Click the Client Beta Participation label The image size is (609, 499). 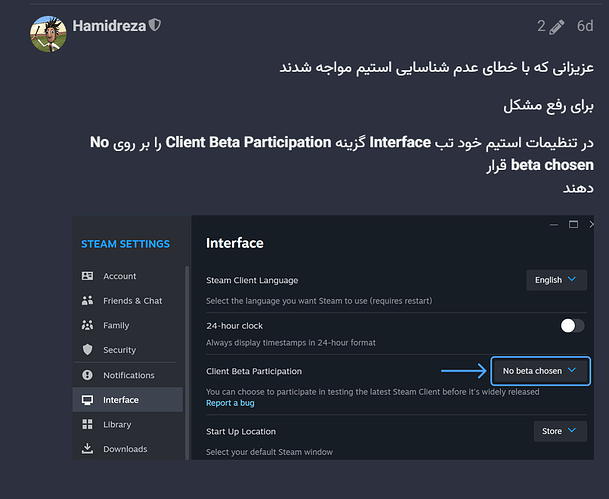[254, 371]
